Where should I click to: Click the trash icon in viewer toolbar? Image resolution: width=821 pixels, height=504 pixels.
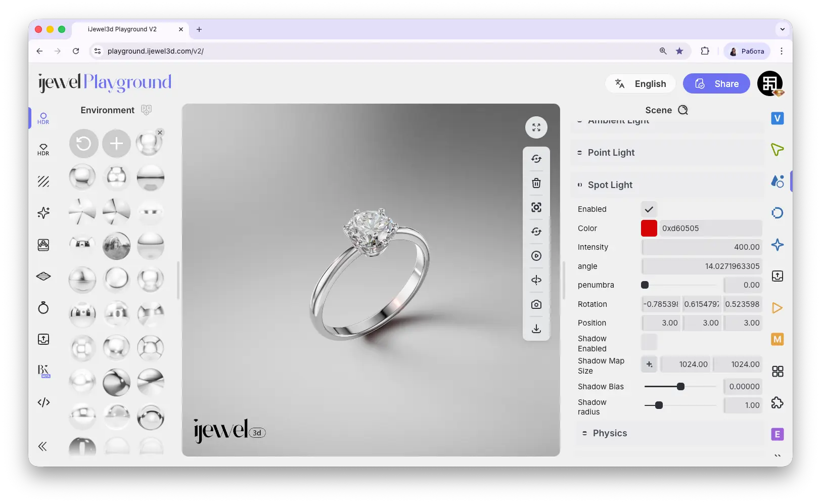[536, 183]
